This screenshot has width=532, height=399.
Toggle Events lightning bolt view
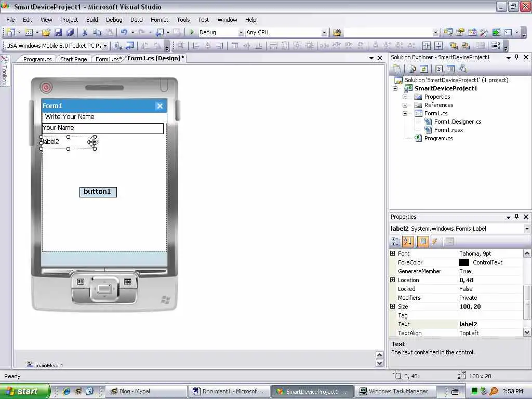435,241
